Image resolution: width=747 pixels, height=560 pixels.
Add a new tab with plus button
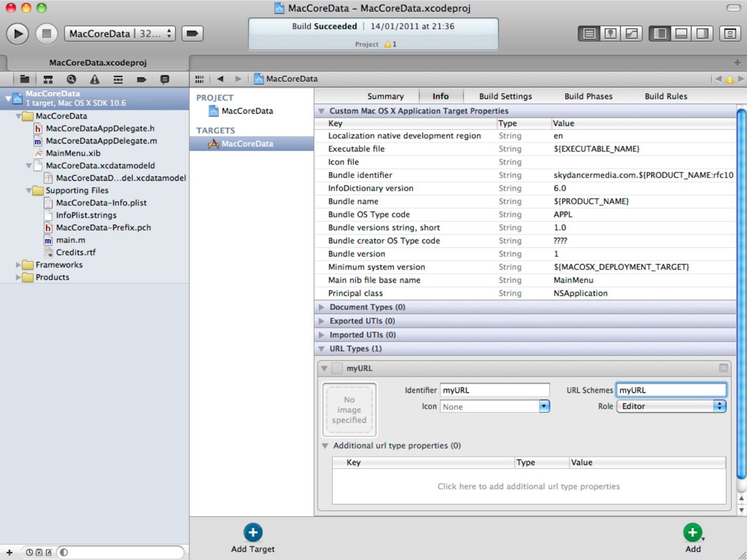coord(738,62)
